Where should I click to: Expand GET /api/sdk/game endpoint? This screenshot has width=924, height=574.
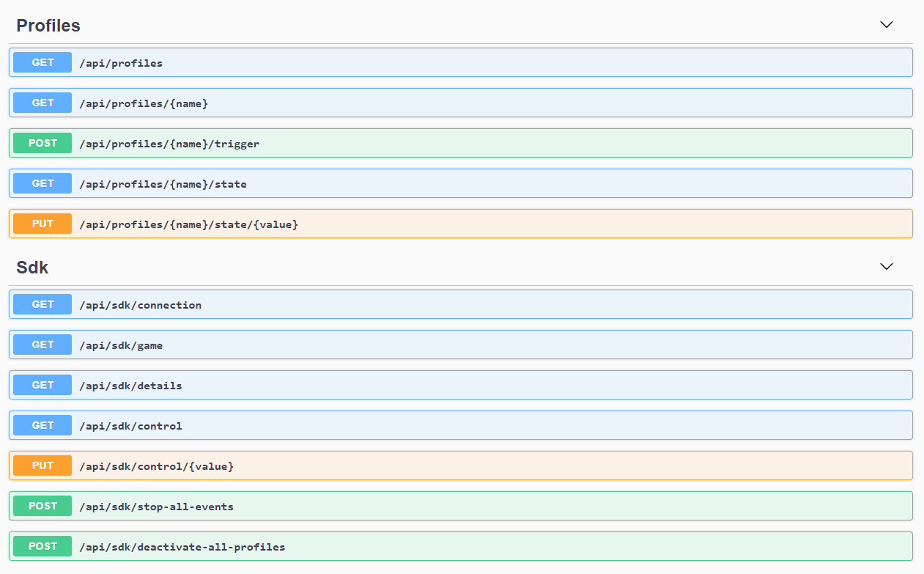pos(461,345)
